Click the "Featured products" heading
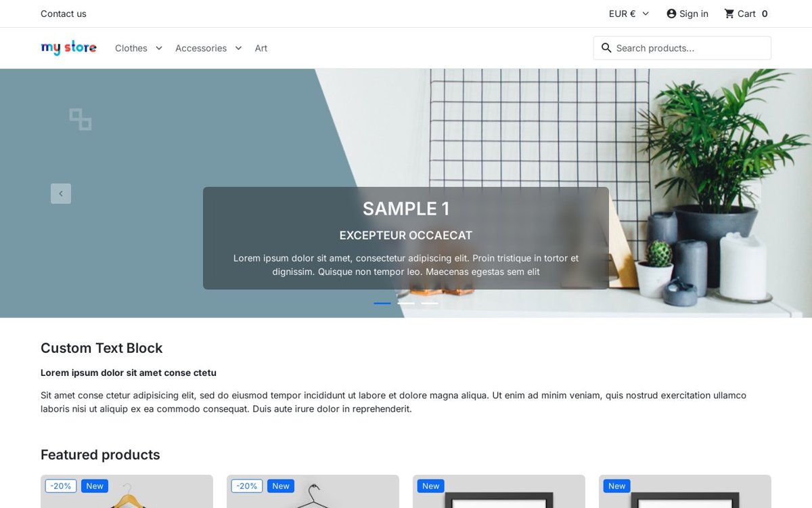Image resolution: width=812 pixels, height=508 pixels. coord(100,454)
